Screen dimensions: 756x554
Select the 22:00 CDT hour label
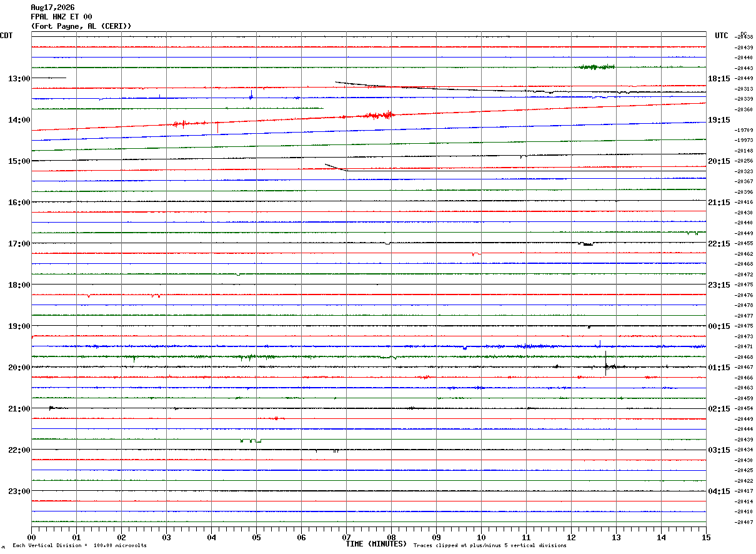coord(19,450)
